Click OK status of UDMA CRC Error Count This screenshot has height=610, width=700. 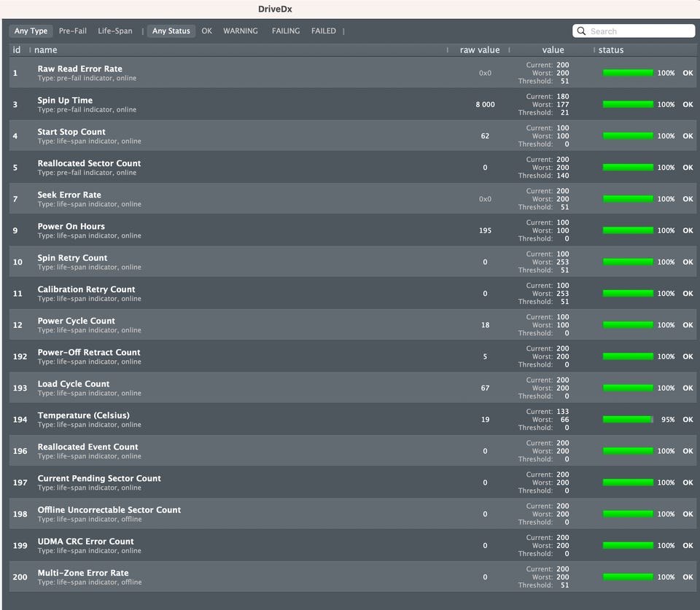(x=688, y=545)
